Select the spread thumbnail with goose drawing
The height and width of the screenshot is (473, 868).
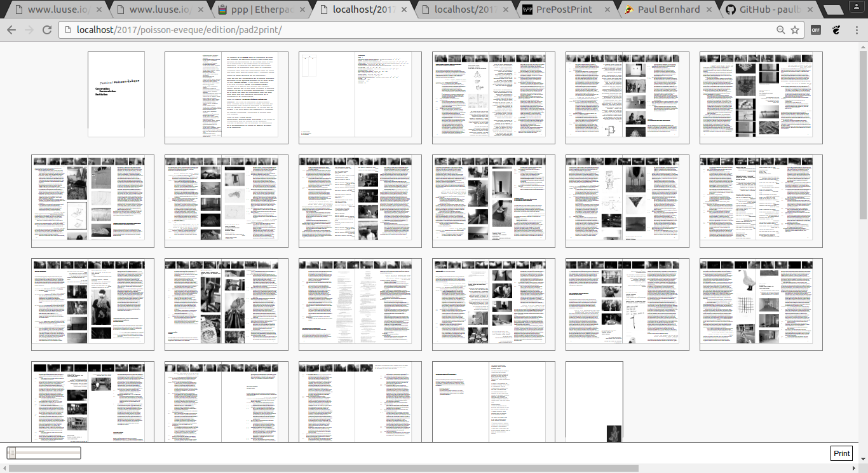coord(761,304)
